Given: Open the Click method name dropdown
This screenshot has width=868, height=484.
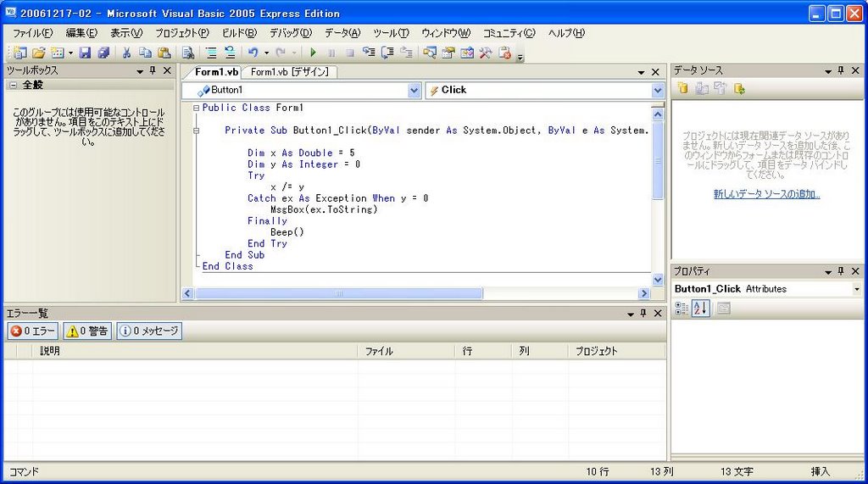Looking at the screenshot, I should tap(657, 90).
